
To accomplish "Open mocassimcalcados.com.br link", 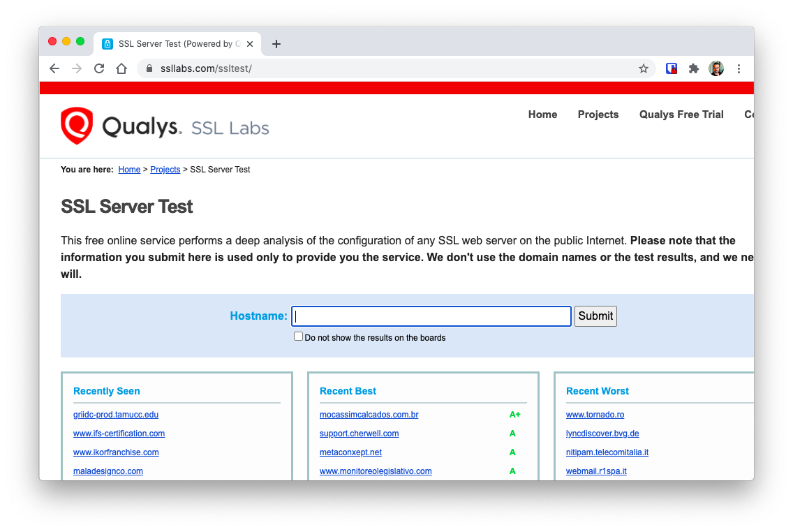I will click(369, 415).
